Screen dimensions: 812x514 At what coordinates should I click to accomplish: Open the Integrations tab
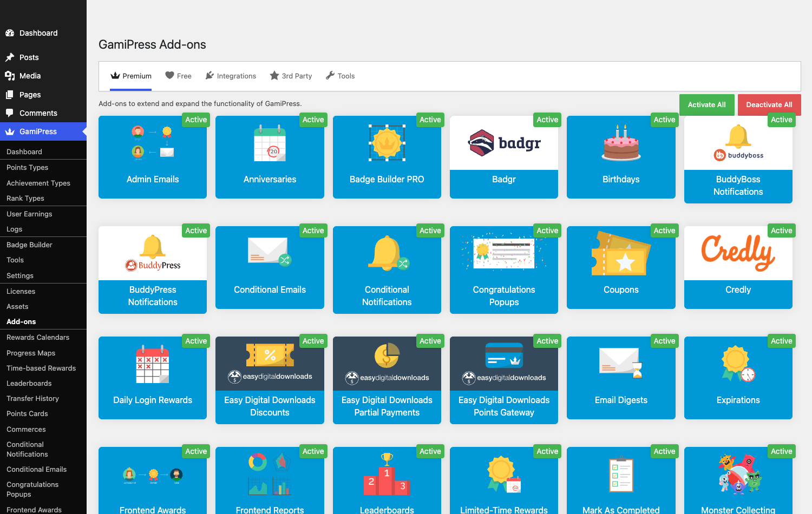coord(231,76)
